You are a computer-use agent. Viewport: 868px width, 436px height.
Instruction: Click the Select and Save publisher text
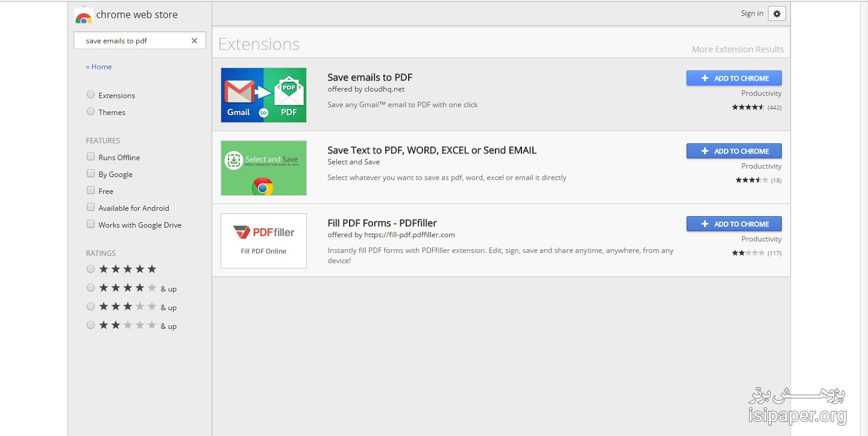354,162
